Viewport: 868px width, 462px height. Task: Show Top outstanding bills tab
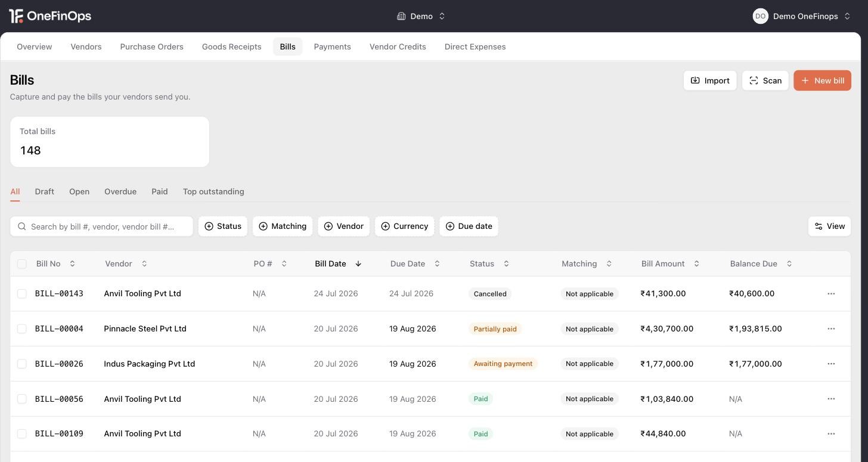(x=213, y=191)
